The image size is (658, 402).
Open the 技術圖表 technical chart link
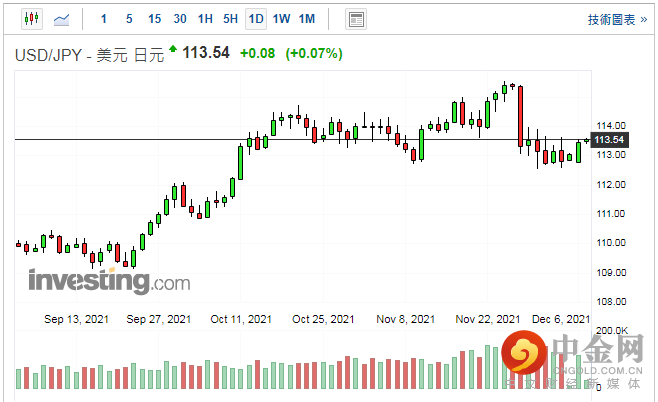tap(617, 20)
